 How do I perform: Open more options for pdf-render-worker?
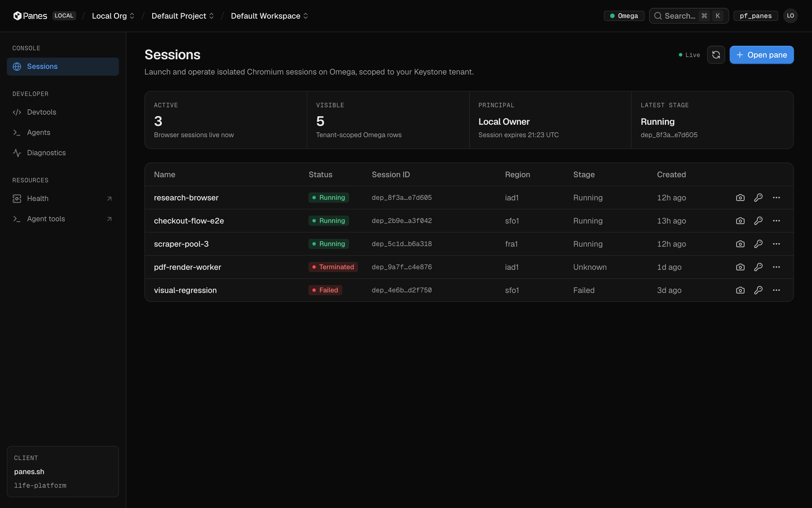click(x=776, y=267)
